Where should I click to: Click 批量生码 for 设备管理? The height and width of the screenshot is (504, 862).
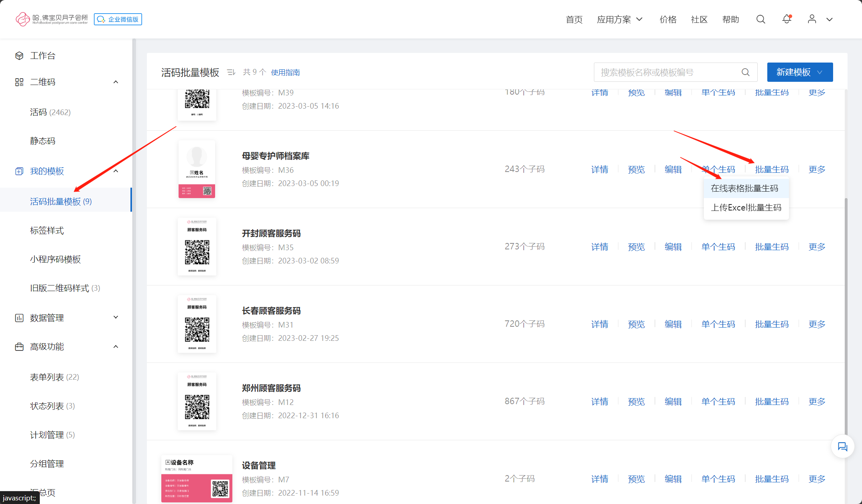click(772, 479)
